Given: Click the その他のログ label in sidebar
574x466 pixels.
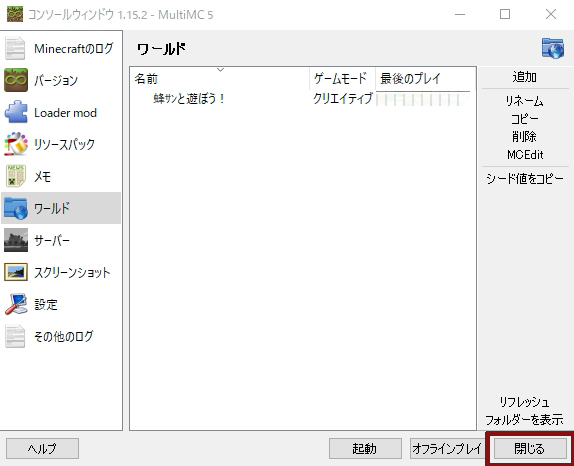Looking at the screenshot, I should [64, 336].
